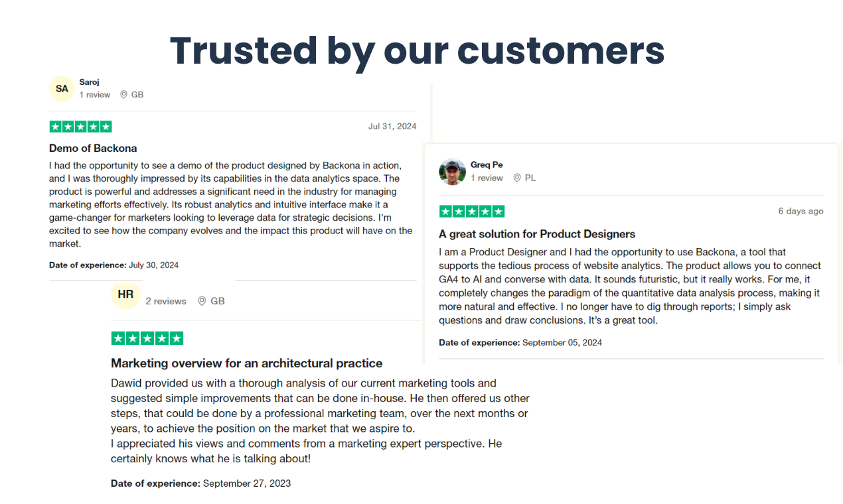Screen dimensions: 843x504
Task: Open 'Marketing overview for an architectural practice' review
Action: tap(247, 363)
